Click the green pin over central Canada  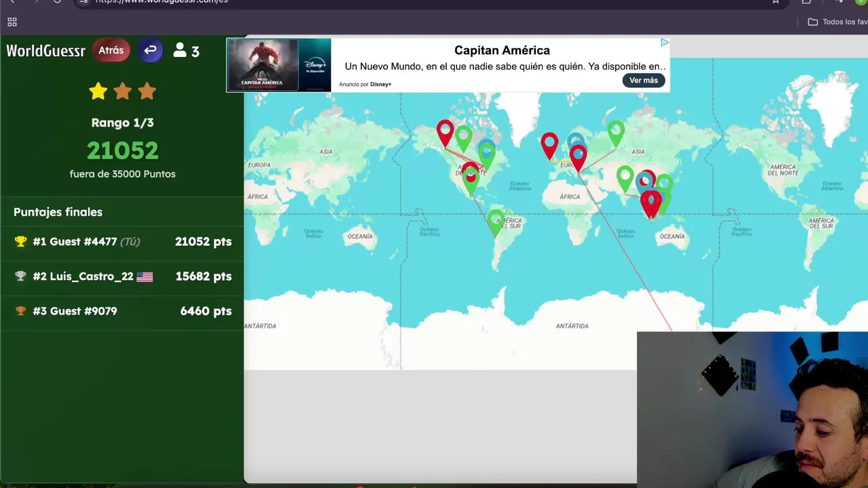pos(463,138)
